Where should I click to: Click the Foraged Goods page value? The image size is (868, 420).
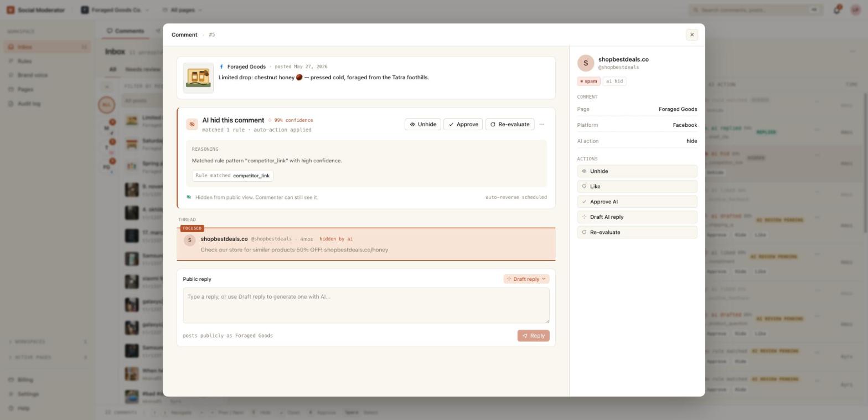coord(678,109)
